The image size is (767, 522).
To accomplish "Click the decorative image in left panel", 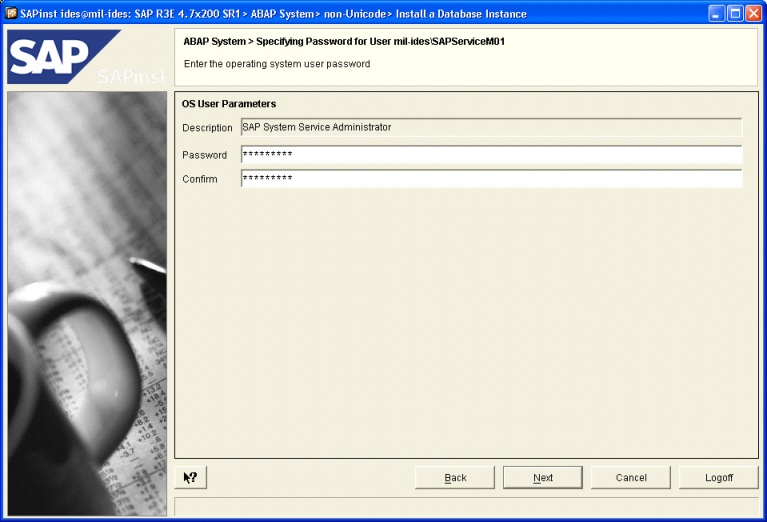I will tap(87, 300).
